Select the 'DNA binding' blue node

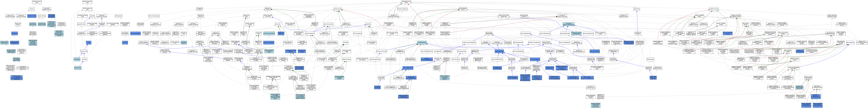pyautogui.click(x=14, y=33)
